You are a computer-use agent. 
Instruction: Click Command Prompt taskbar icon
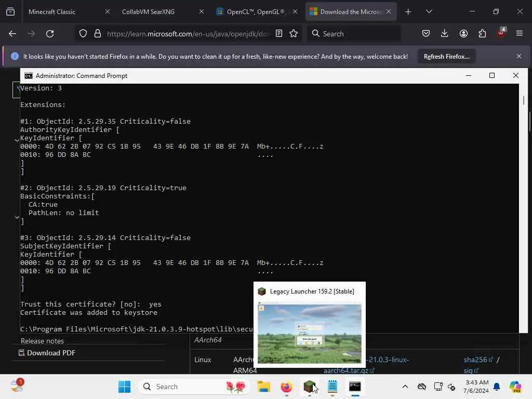coord(355,387)
